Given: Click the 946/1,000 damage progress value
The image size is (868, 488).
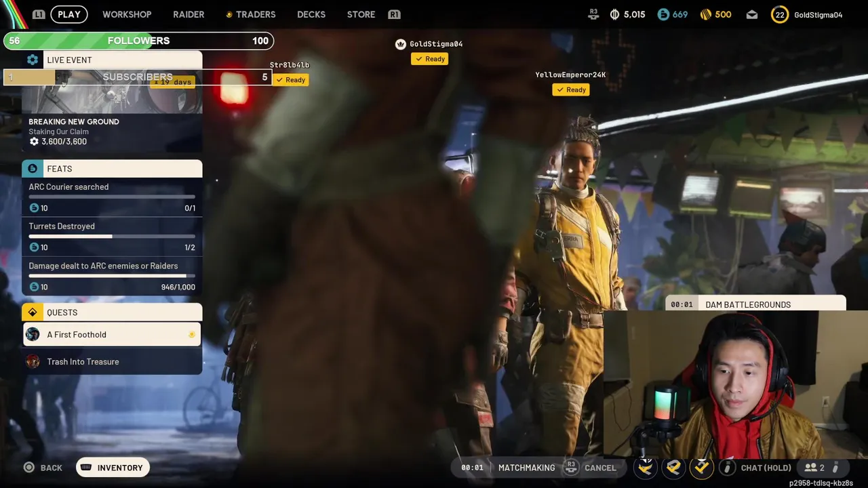Looking at the screenshot, I should 178,287.
